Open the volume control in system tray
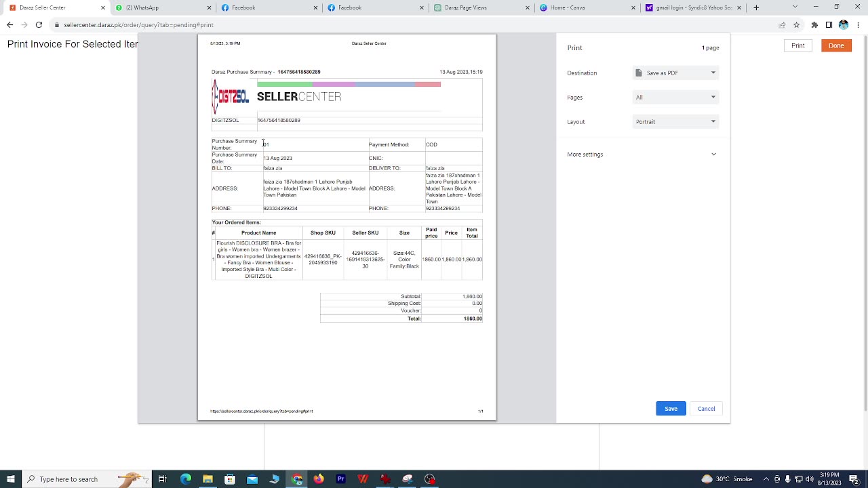 coord(810,479)
